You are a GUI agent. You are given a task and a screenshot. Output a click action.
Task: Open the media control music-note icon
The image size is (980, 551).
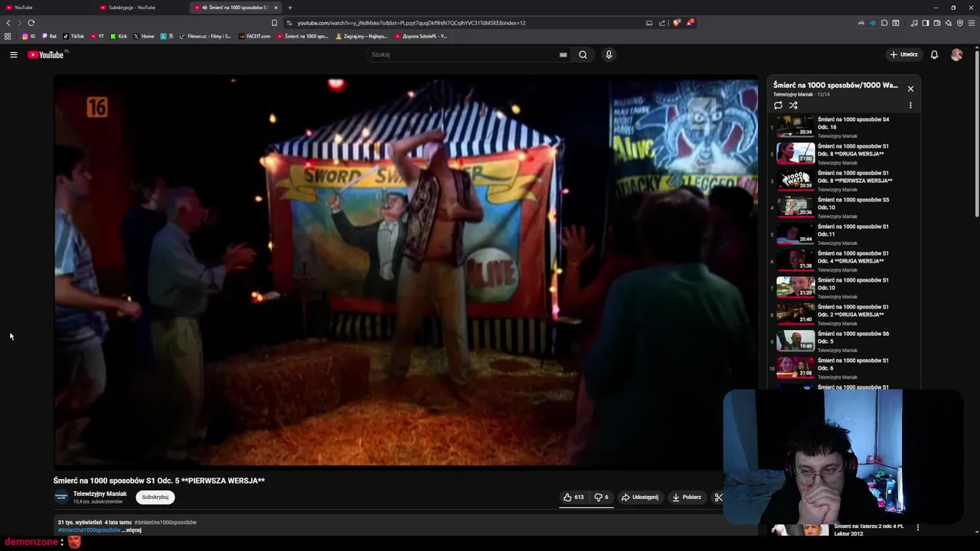tap(914, 23)
